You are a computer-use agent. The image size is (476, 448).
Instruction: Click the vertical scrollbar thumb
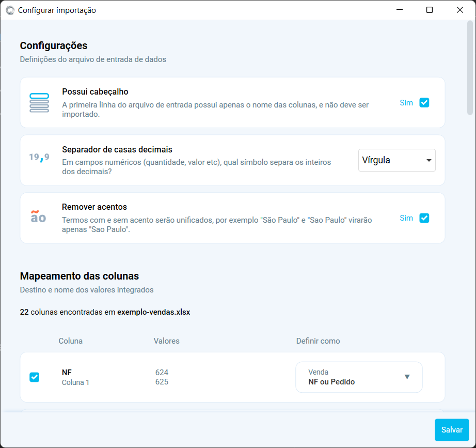click(470, 67)
